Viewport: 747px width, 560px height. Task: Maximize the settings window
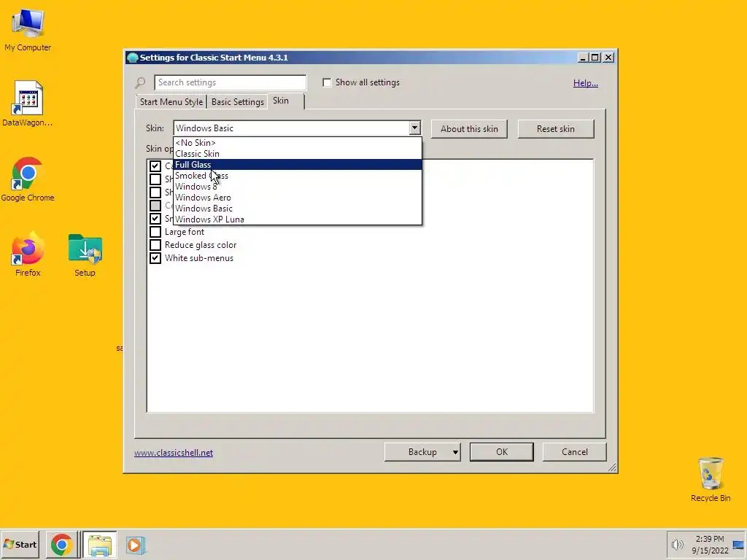pos(595,58)
